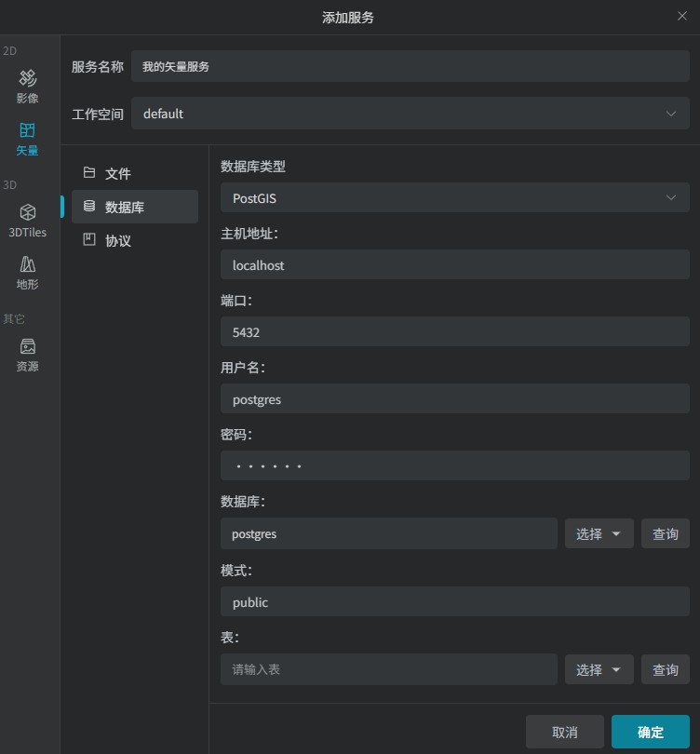
Task: Click the 协议 protocol icon
Action: (89, 240)
